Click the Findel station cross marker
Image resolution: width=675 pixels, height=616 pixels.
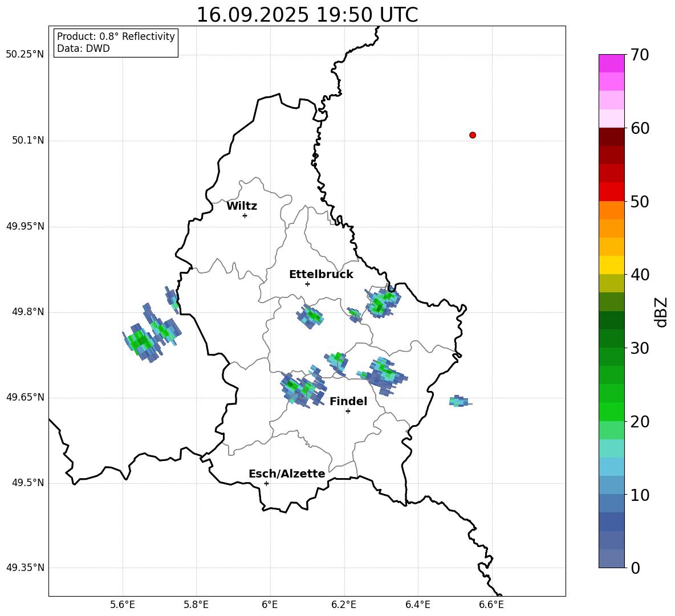[x=348, y=411]
